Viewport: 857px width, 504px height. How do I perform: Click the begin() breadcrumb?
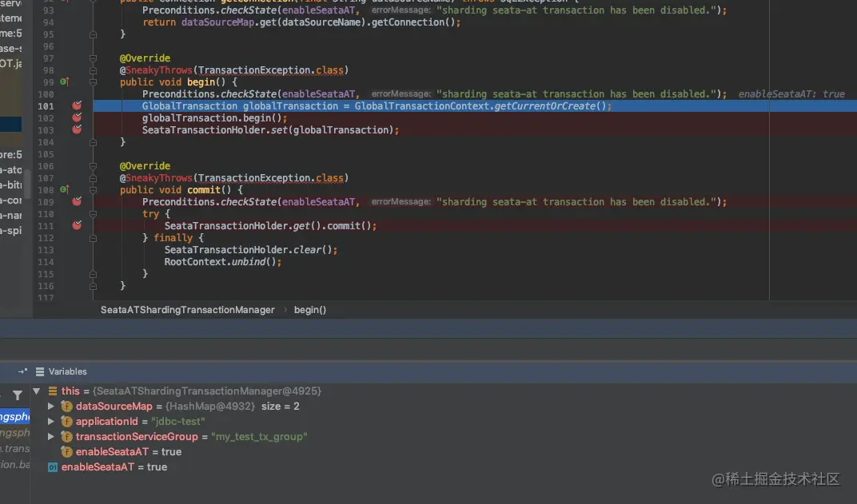click(310, 310)
